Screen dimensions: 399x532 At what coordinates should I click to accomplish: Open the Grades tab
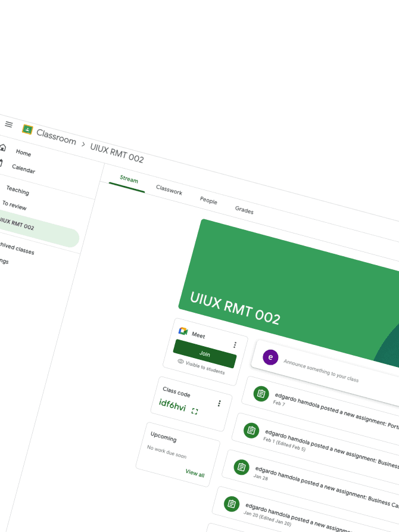point(244,210)
